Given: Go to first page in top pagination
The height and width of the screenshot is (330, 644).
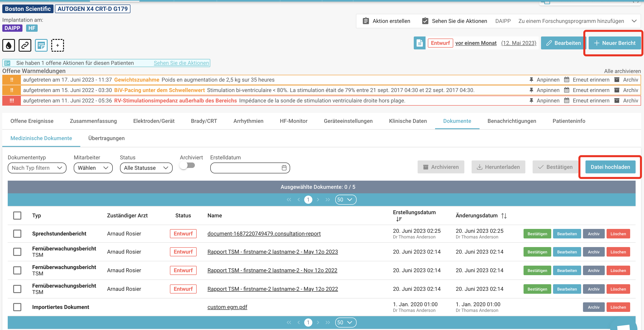Looking at the screenshot, I should 289,200.
